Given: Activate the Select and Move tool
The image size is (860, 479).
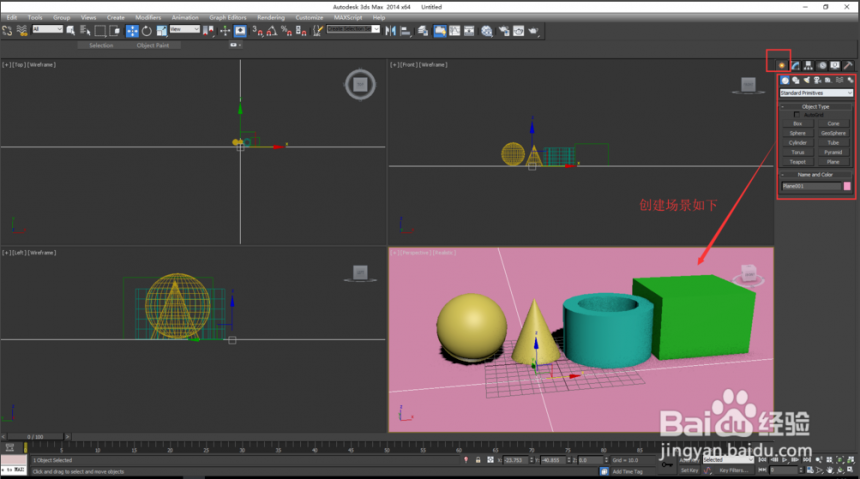Looking at the screenshot, I should pos(132,31).
